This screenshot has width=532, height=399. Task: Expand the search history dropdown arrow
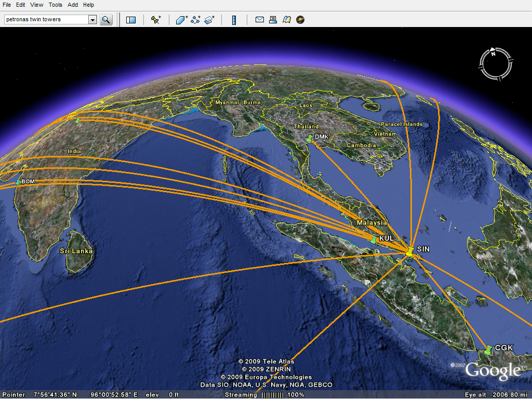pyautogui.click(x=92, y=20)
